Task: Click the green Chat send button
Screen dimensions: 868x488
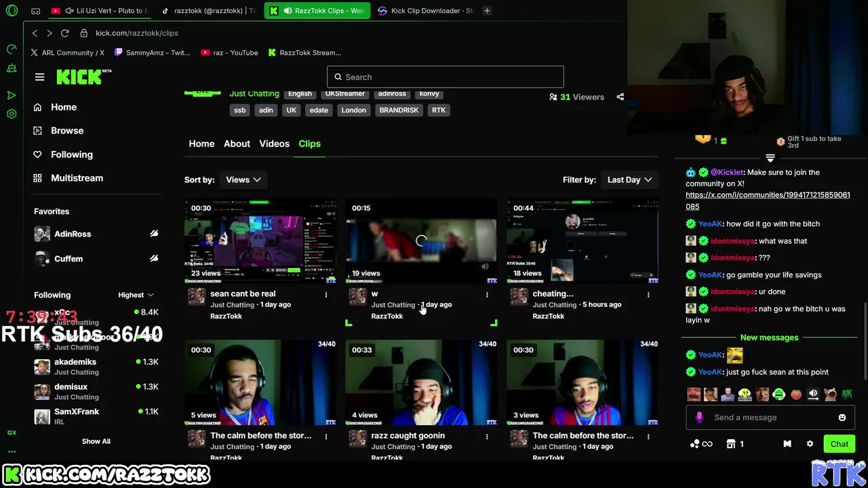Action: (839, 444)
